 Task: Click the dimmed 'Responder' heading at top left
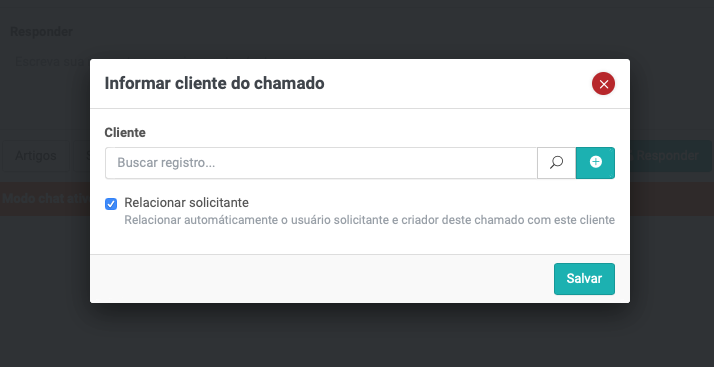pyautogui.click(x=41, y=31)
